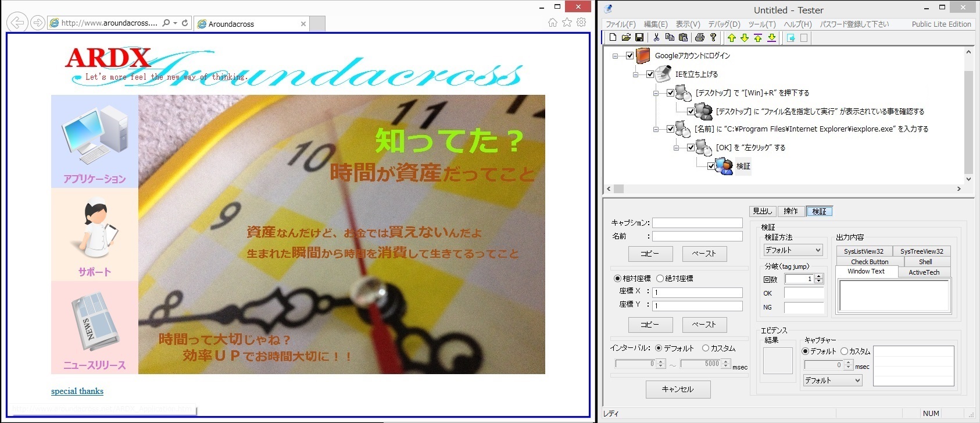Viewport: 980px width, 423px height.
Task: Select the 絶対座標 radio button
Action: click(660, 279)
